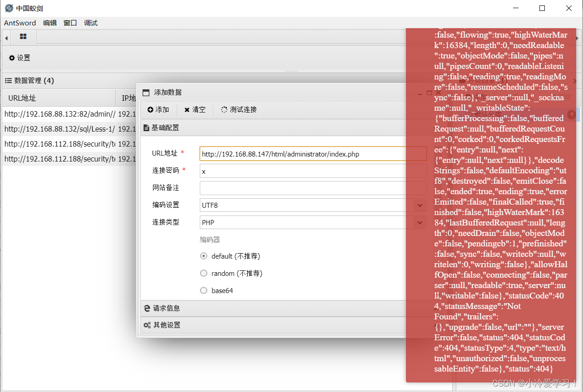Select row http://192.168.88.132/sql/Less-1/

59,129
